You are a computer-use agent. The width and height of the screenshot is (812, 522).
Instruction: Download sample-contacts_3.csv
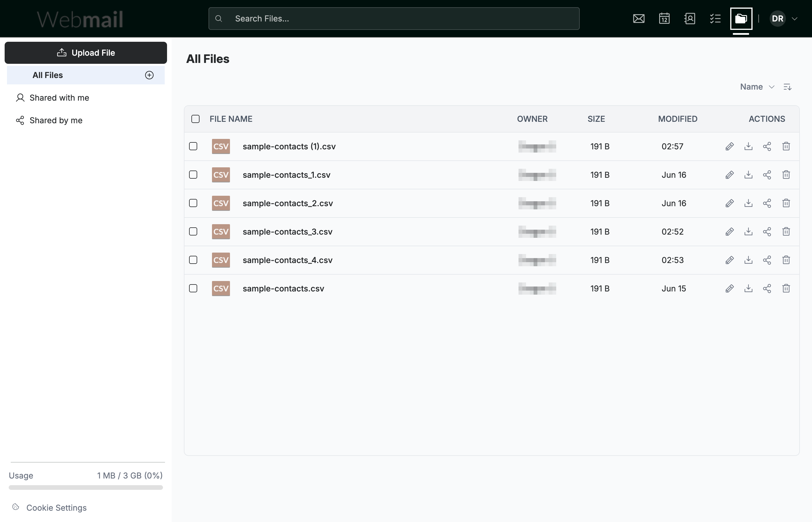pyautogui.click(x=748, y=232)
